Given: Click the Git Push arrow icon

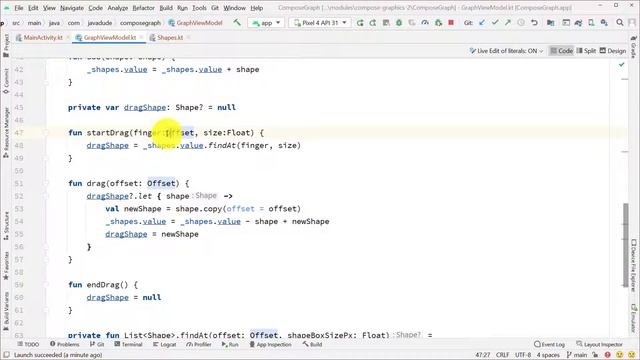Looking at the screenshot, I should [508, 23].
